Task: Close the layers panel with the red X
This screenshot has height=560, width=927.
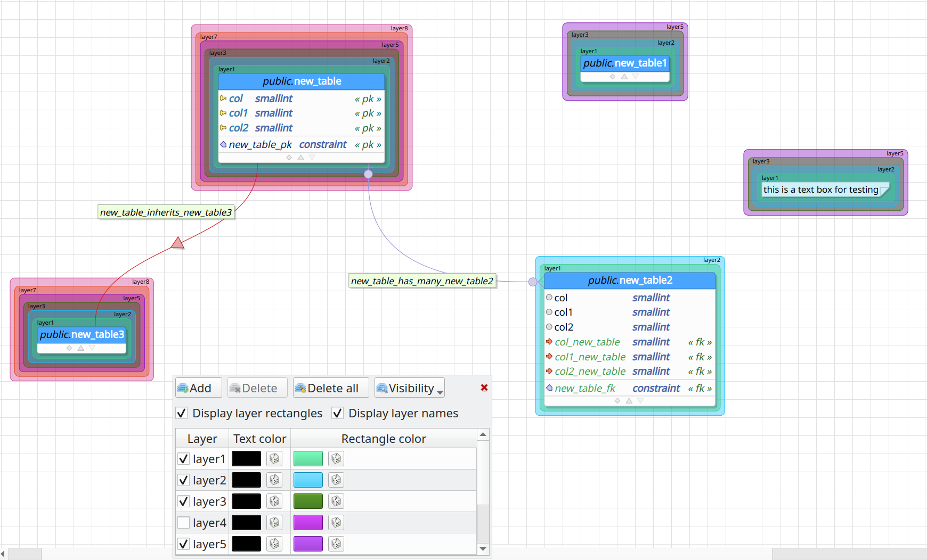Action: pyautogui.click(x=484, y=388)
